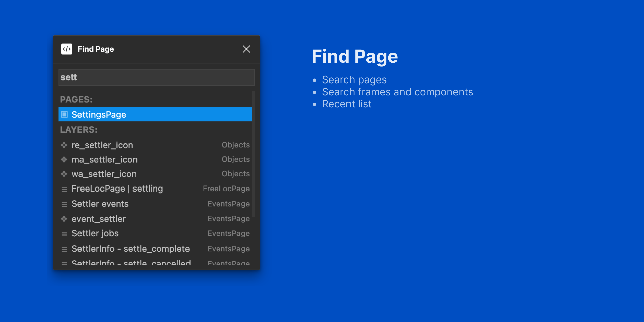The height and width of the screenshot is (322, 644).
Task: Click frame icon beside 'FreeLocPage | settling'
Action: pyautogui.click(x=64, y=189)
